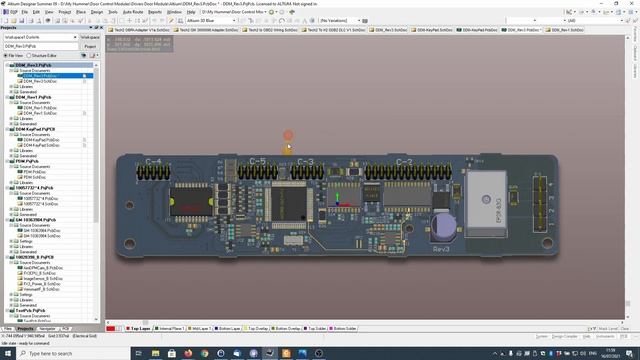The width and height of the screenshot is (640, 360).
Task: Open Microsoft Store from the taskbar
Action: point(172,353)
